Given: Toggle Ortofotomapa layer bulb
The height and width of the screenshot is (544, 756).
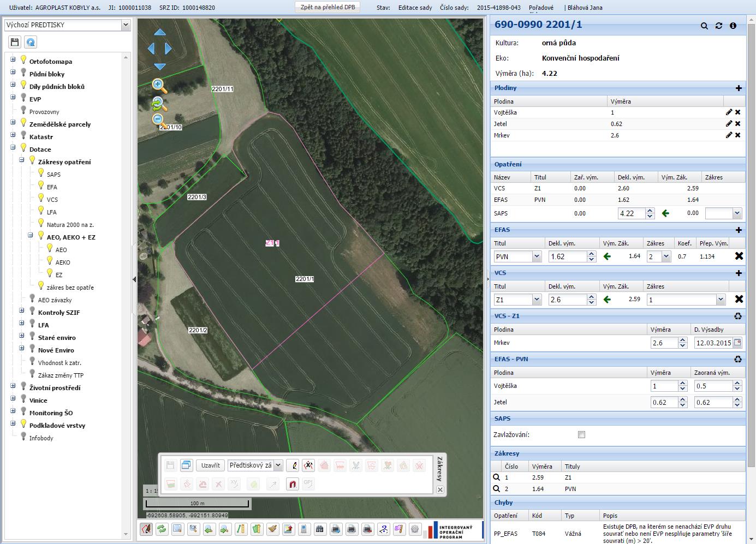Looking at the screenshot, I should coord(23,60).
